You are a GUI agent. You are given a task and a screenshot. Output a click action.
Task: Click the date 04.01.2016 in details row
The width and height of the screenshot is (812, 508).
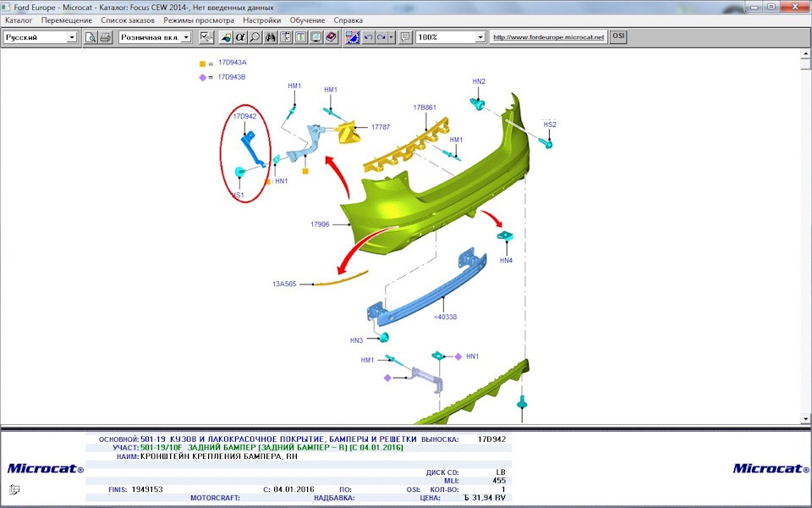tap(294, 489)
